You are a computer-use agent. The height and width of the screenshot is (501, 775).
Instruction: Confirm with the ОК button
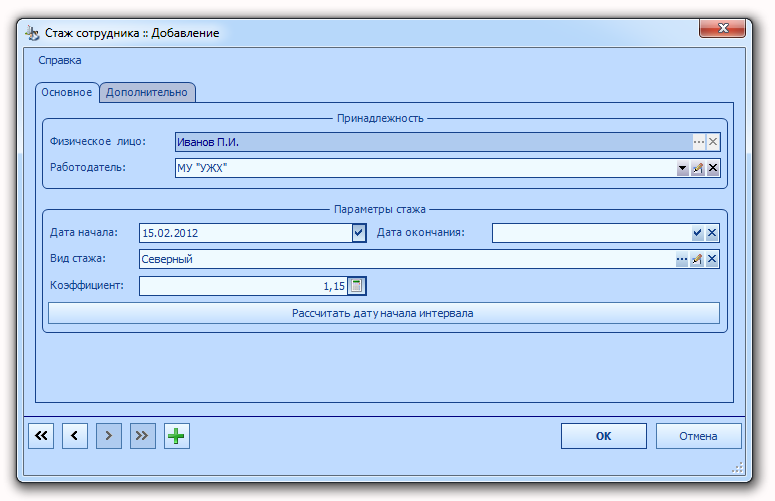[x=603, y=436]
